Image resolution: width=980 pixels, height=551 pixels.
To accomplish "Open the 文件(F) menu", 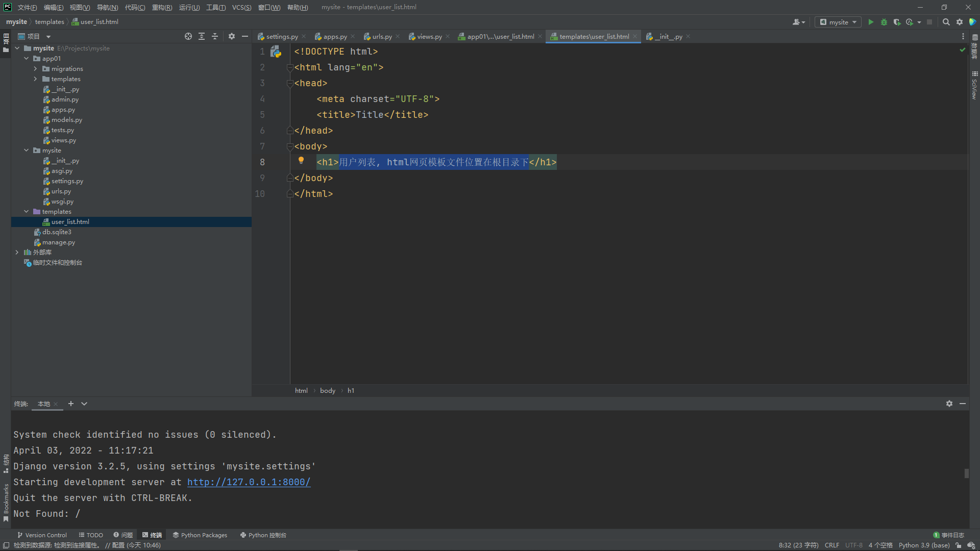I will click(27, 7).
